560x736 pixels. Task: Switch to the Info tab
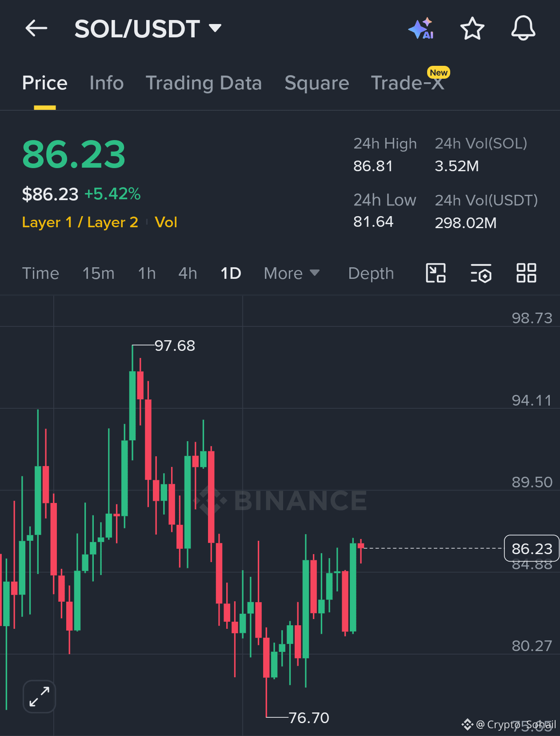coord(107,83)
